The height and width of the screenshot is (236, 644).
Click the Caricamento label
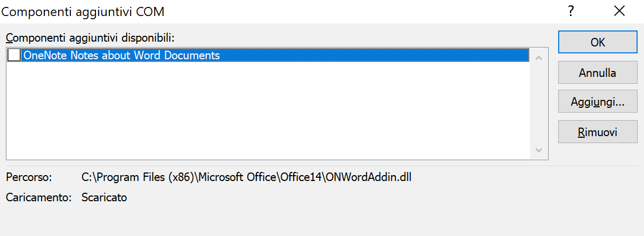click(39, 198)
